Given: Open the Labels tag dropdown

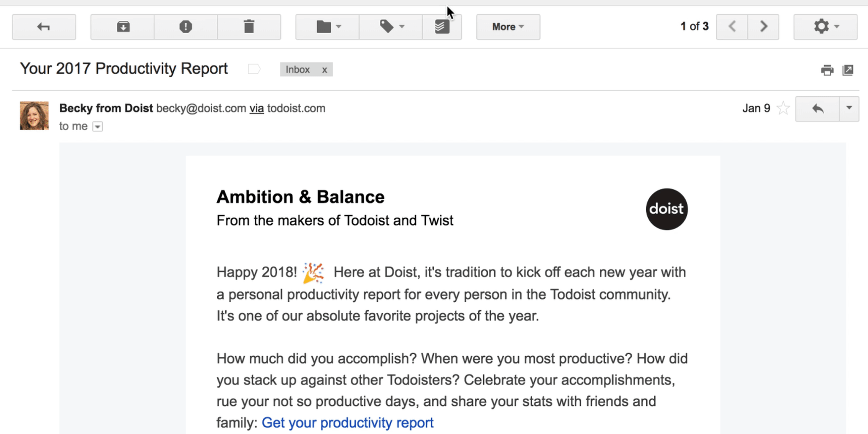Looking at the screenshot, I should click(391, 27).
